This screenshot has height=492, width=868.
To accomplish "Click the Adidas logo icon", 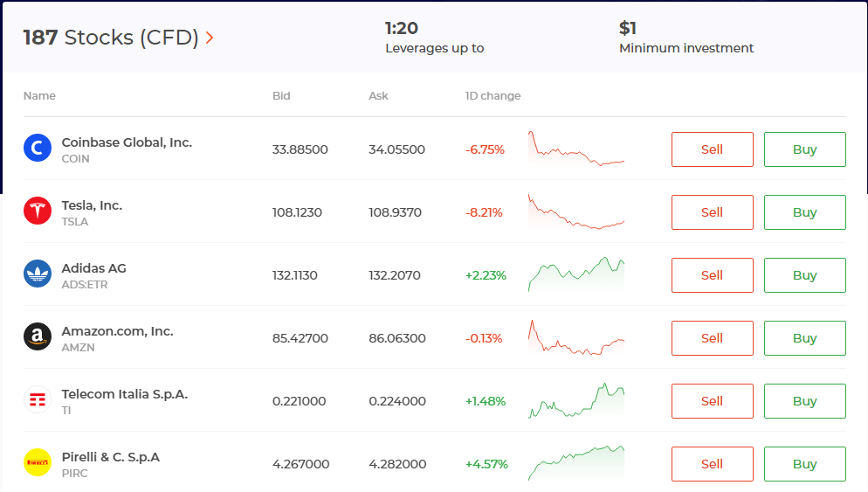I will tap(38, 274).
